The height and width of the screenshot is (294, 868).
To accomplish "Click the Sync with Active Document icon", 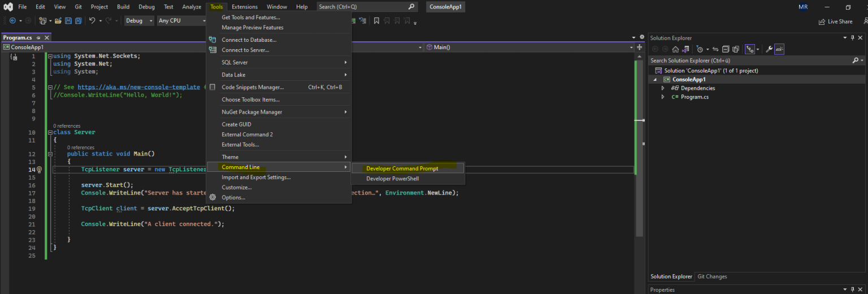I will click(715, 49).
